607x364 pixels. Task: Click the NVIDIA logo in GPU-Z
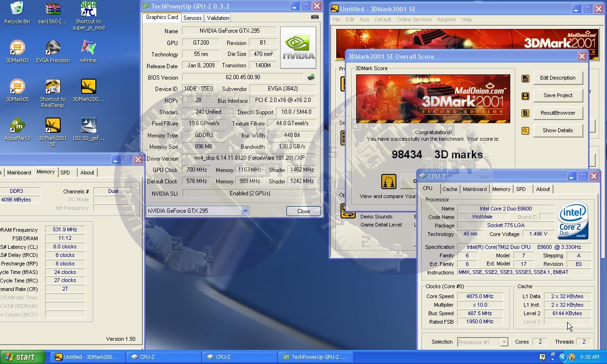pyautogui.click(x=298, y=47)
